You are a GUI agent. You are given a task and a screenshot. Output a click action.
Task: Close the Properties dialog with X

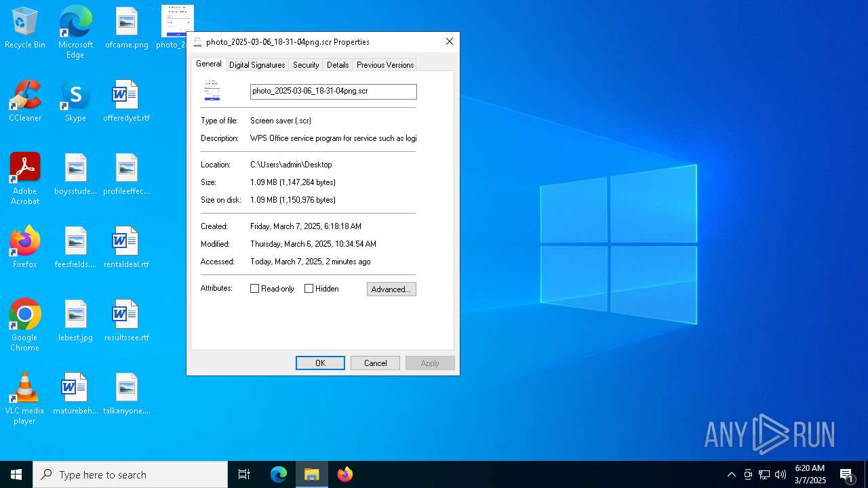click(x=449, y=42)
